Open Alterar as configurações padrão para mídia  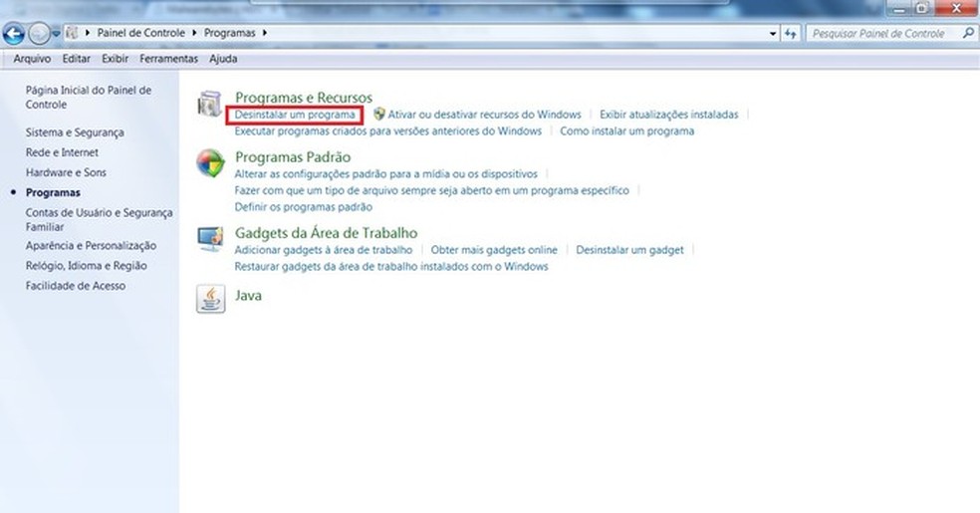[385, 173]
